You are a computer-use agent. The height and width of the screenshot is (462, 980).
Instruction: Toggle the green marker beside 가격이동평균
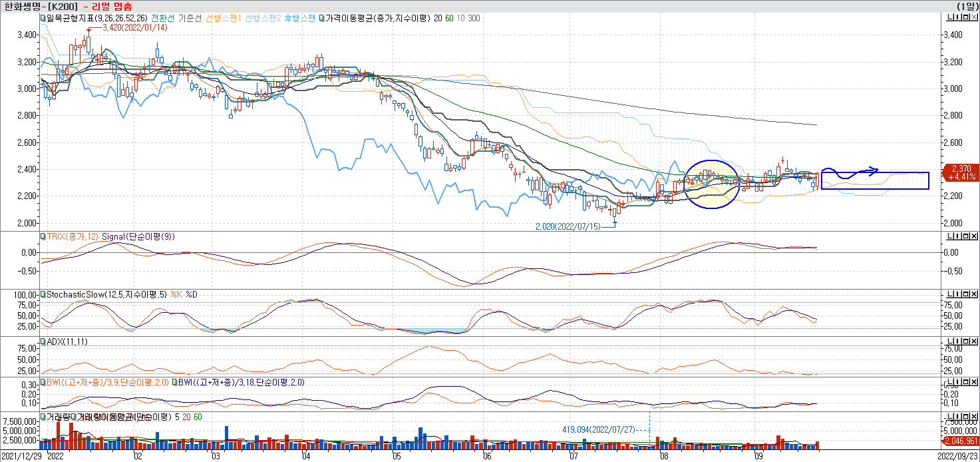[321, 18]
